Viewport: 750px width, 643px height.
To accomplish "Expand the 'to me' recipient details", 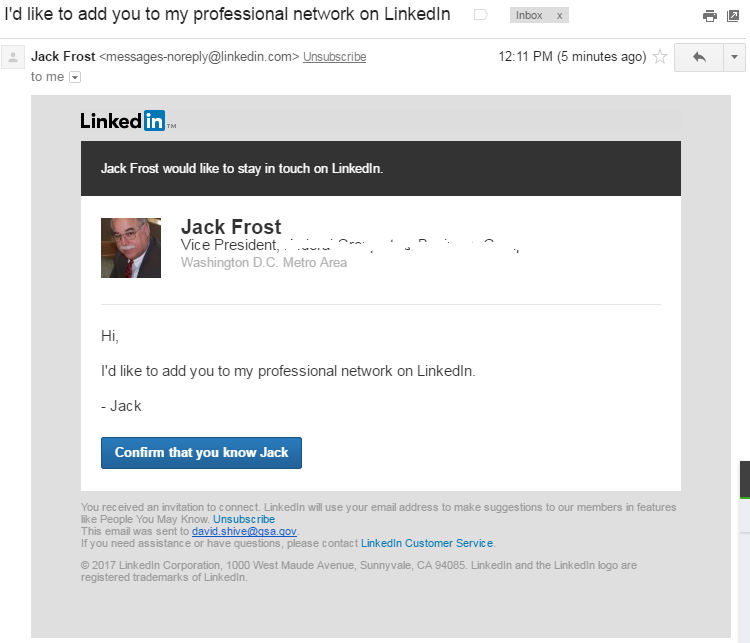I will coord(75,77).
